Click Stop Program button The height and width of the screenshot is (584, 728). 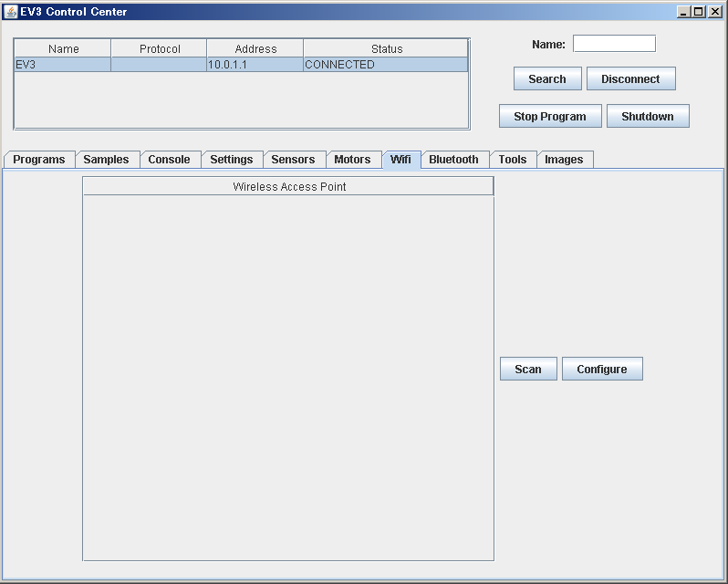pos(550,116)
